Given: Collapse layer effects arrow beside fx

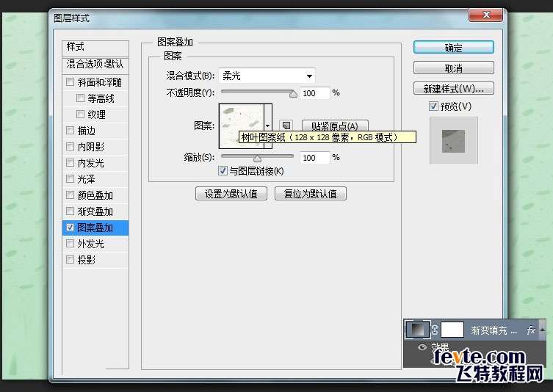Looking at the screenshot, I should point(543,330).
